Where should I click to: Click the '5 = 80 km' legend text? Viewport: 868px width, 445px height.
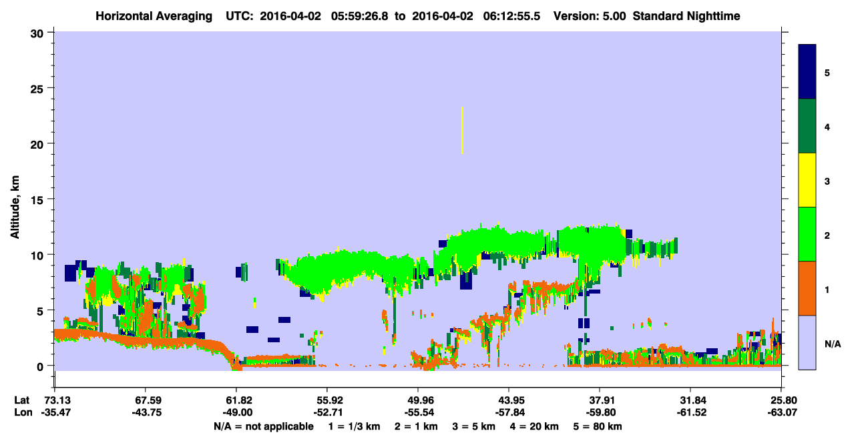point(597,426)
